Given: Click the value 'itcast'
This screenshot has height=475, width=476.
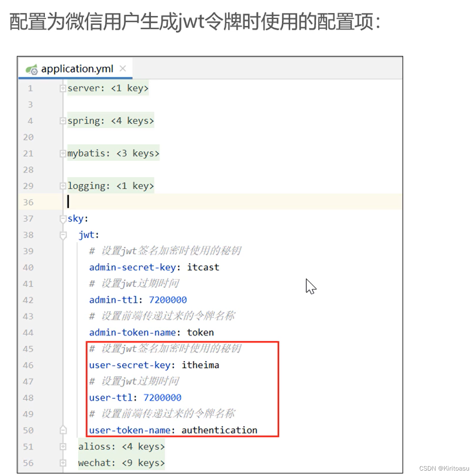Looking at the screenshot, I should coord(203,268).
